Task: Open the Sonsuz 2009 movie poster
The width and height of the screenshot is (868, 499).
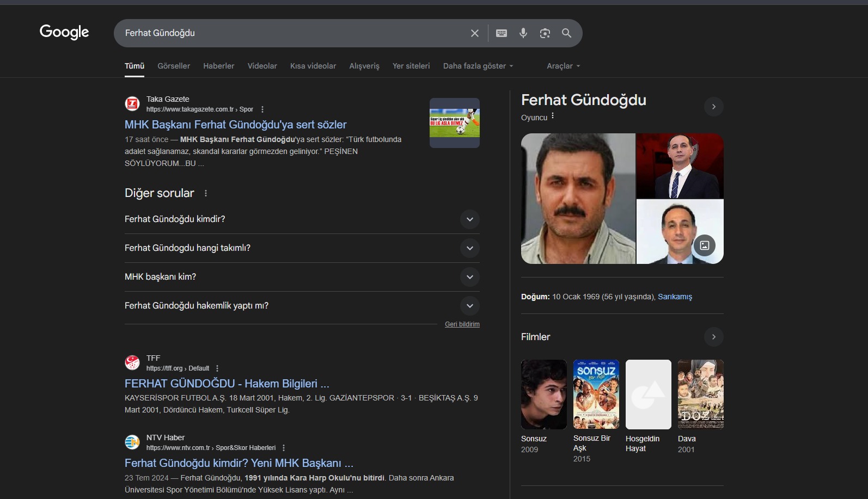Action: (544, 395)
